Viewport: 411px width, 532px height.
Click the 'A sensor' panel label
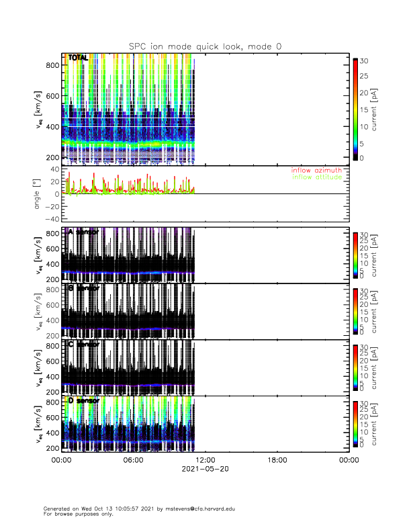[x=83, y=232]
